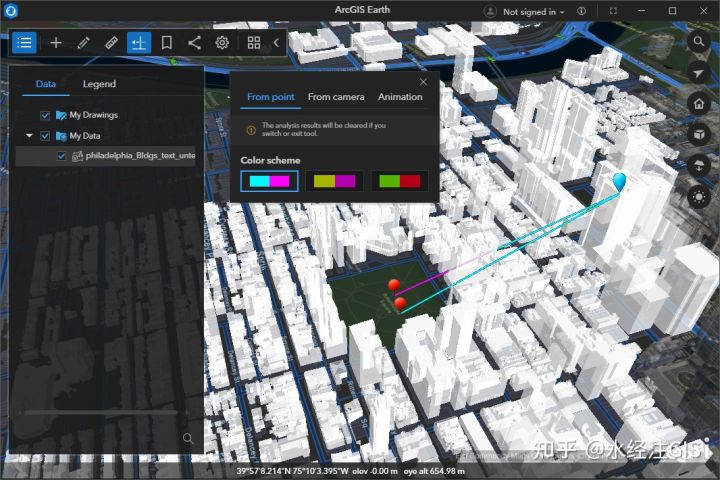Click the ArcGIS Earth app logo
This screenshot has width=720, height=480.
(10, 11)
